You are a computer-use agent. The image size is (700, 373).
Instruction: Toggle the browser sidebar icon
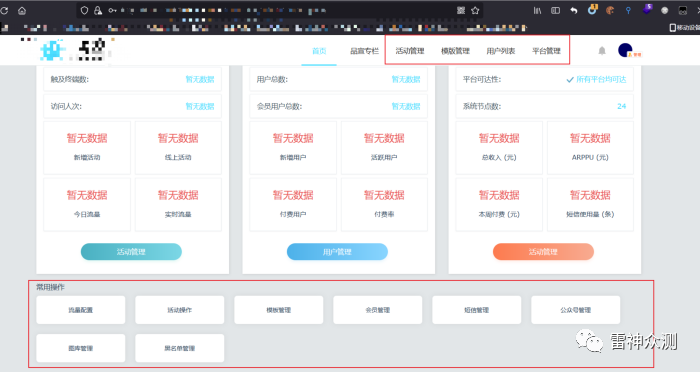pos(555,10)
